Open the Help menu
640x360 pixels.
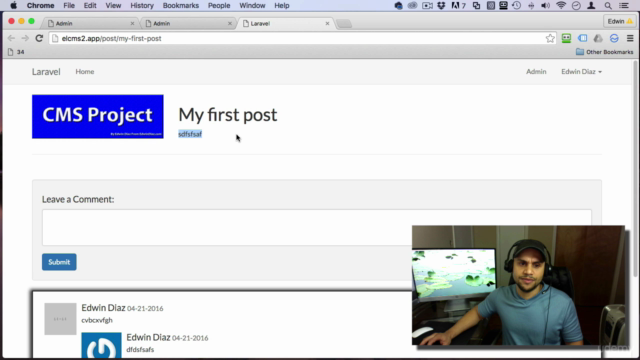click(x=282, y=5)
